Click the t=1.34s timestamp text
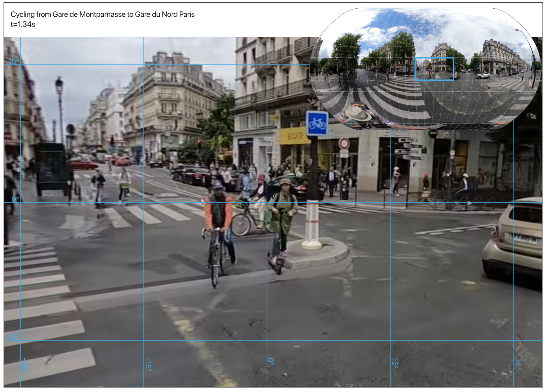This screenshot has height=392, width=548. [23, 24]
